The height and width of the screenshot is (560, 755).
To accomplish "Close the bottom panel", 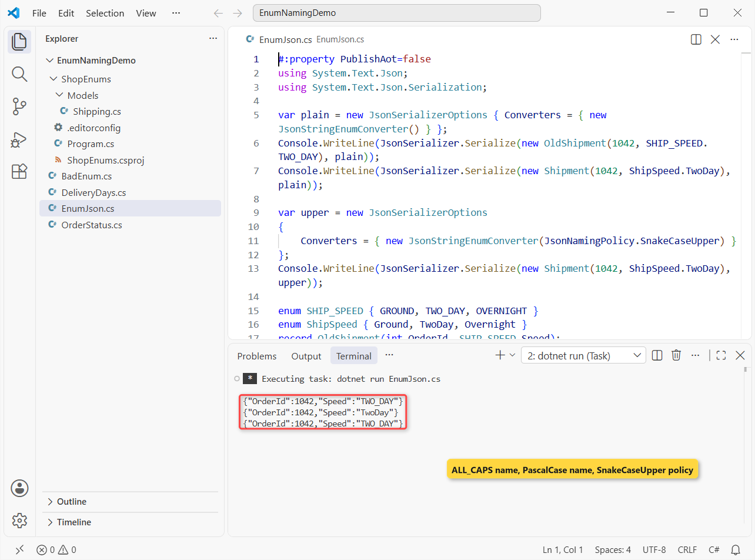I will pos(740,355).
